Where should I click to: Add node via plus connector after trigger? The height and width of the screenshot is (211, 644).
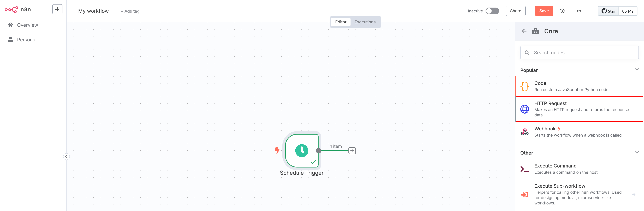point(352,151)
